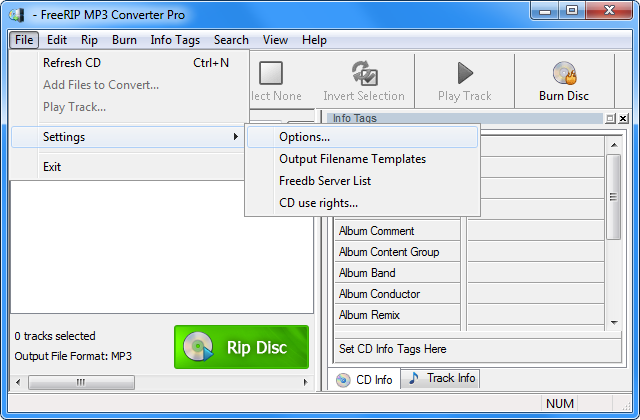Click the NUM status bar indicator
The image size is (640, 420).
[x=560, y=404]
